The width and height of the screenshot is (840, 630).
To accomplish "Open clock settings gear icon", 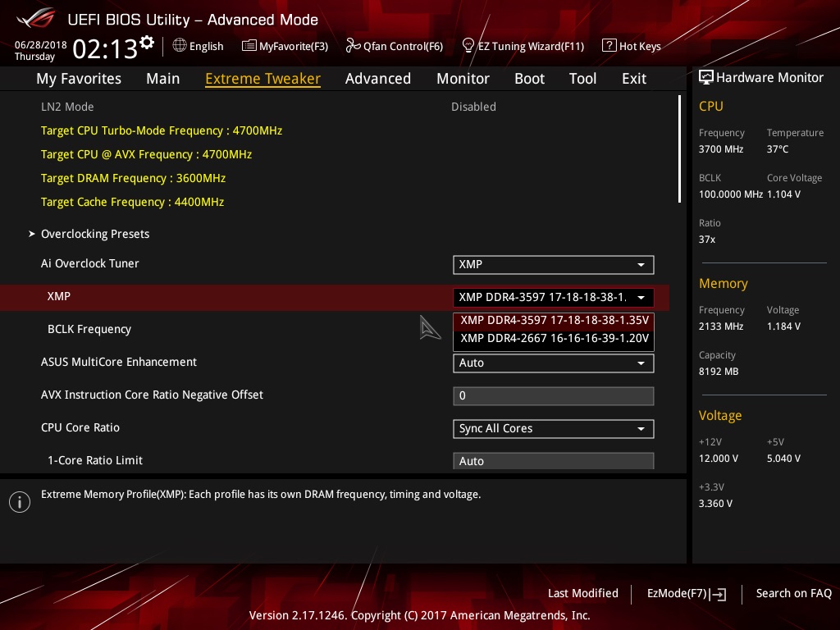I will click(x=147, y=43).
